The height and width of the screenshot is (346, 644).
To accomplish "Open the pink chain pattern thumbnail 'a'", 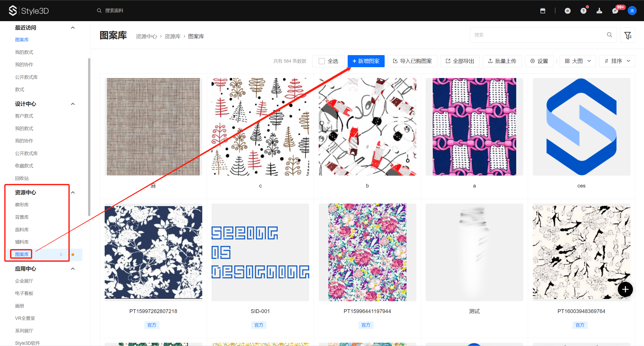I will [474, 127].
